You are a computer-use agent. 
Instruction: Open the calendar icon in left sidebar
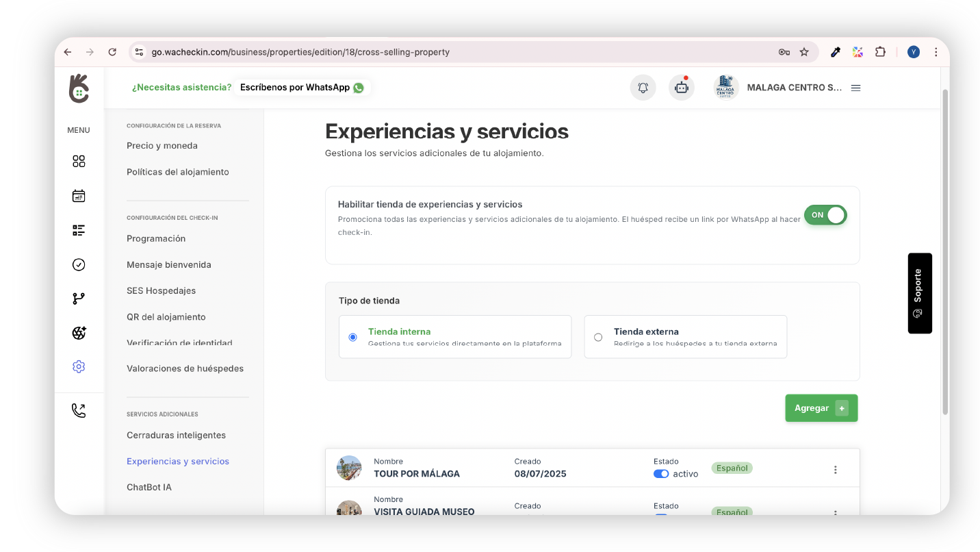pyautogui.click(x=79, y=196)
